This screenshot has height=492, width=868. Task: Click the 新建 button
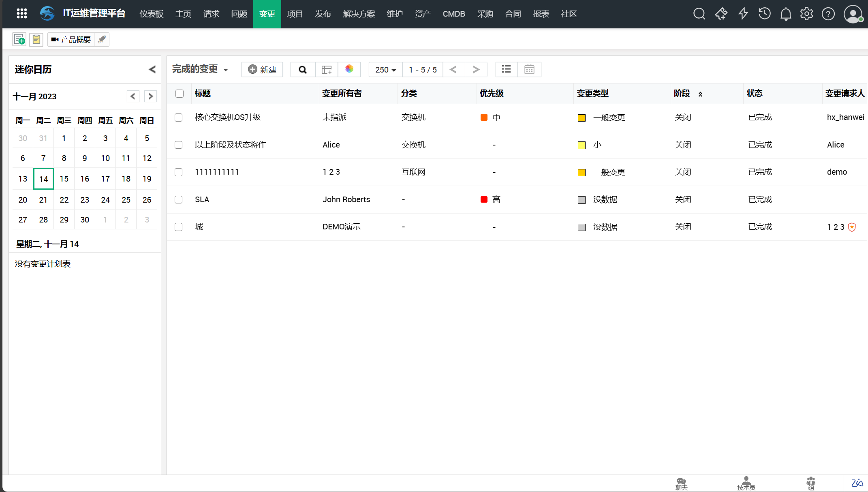coord(262,70)
